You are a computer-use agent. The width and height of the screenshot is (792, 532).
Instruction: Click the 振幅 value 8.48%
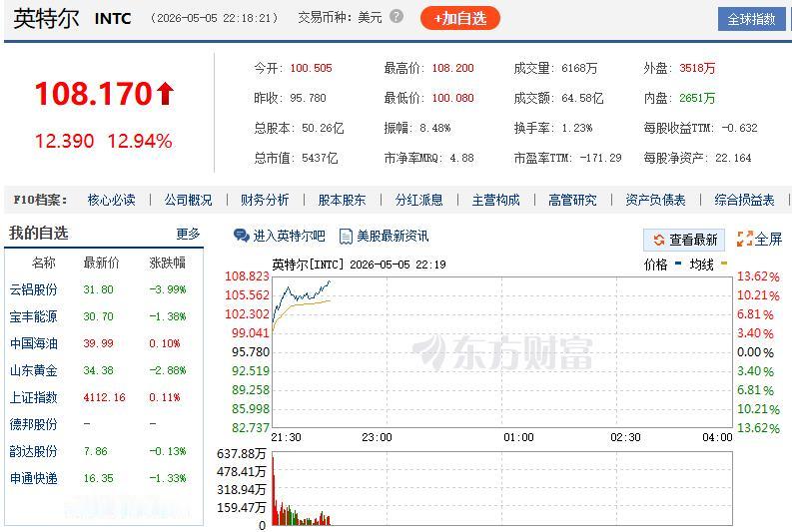point(434,128)
